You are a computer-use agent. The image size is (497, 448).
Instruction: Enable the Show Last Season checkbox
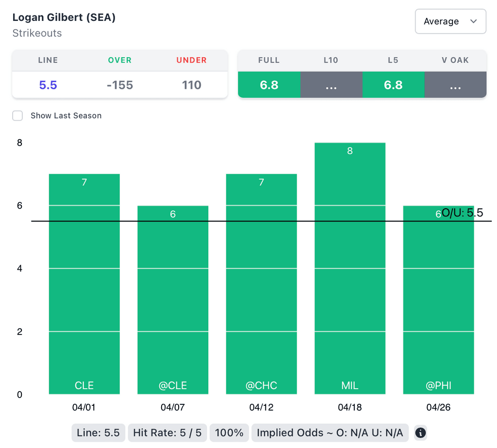click(17, 116)
